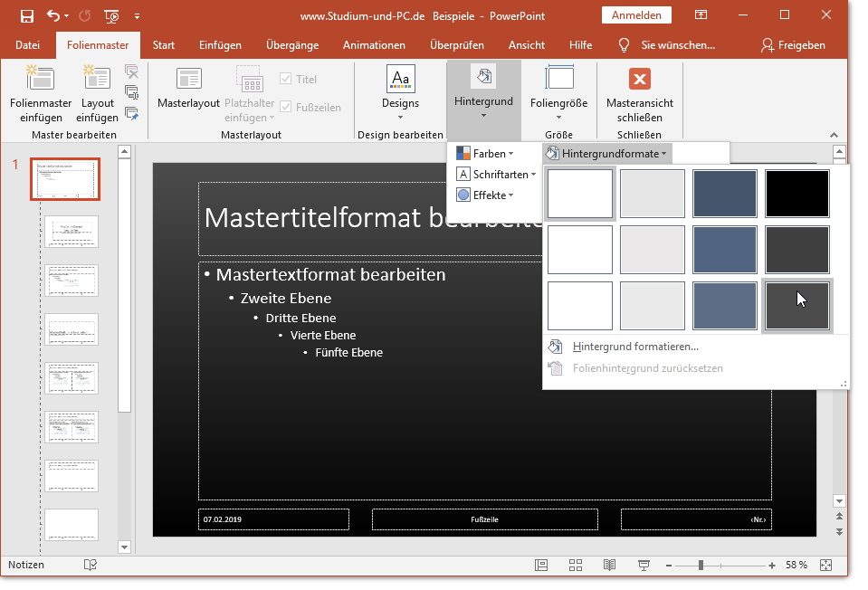Collapse the Hintergrundformate dropdown
Screen dimensions: 868x590
point(607,153)
